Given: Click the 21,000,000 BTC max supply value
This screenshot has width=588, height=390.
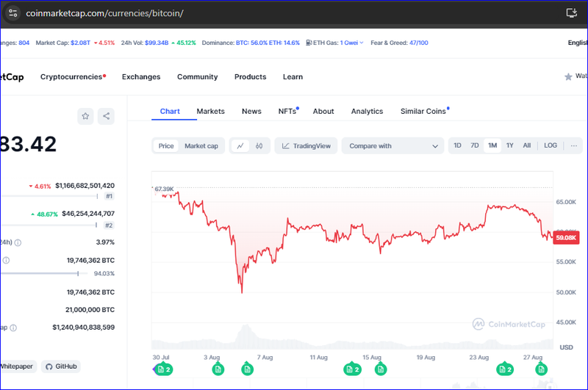Looking at the screenshot, I should click(90, 310).
